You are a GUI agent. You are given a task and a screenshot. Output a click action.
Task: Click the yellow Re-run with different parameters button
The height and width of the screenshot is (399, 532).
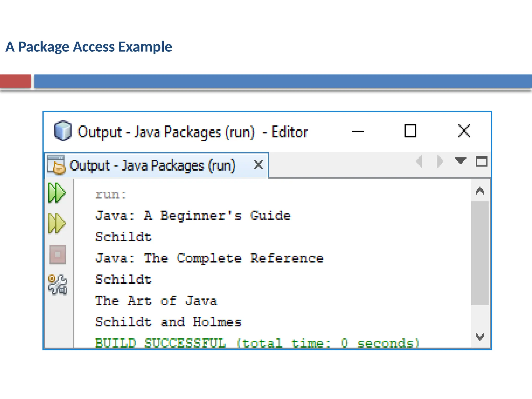point(57,223)
